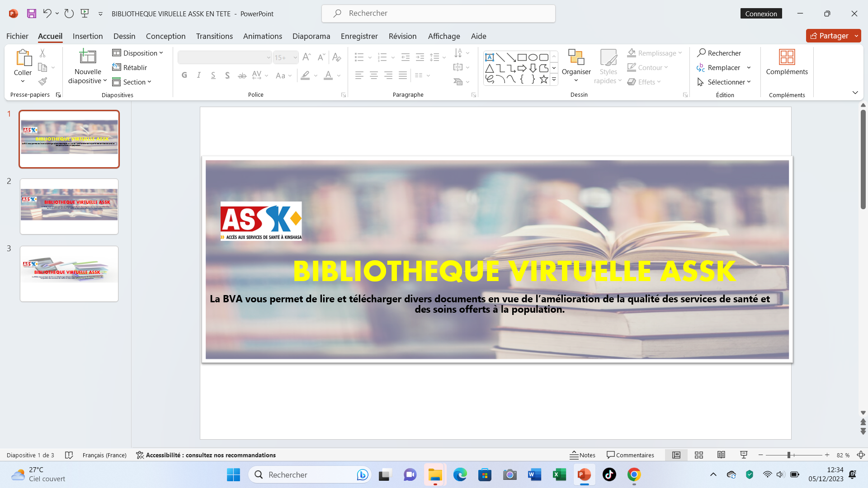Open Commentaires pane from status bar

[x=630, y=455]
